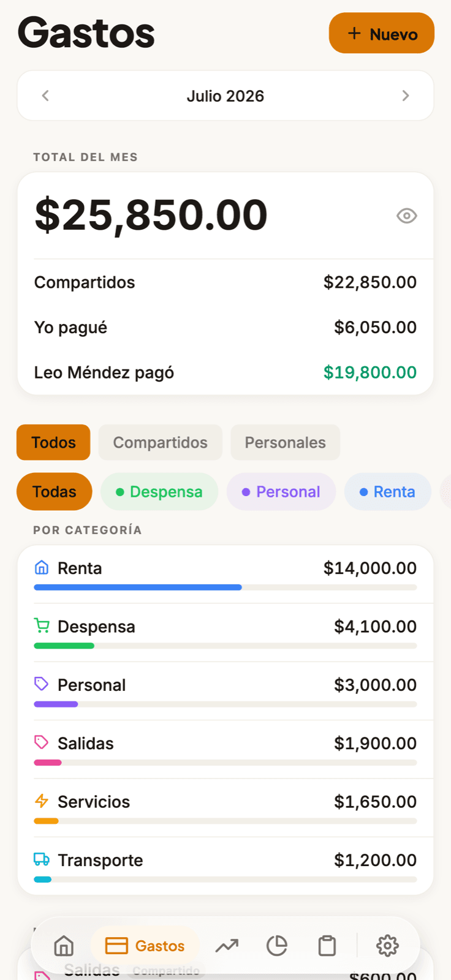The width and height of the screenshot is (451, 980).
Task: Click the Renta house icon
Action: tap(42, 567)
